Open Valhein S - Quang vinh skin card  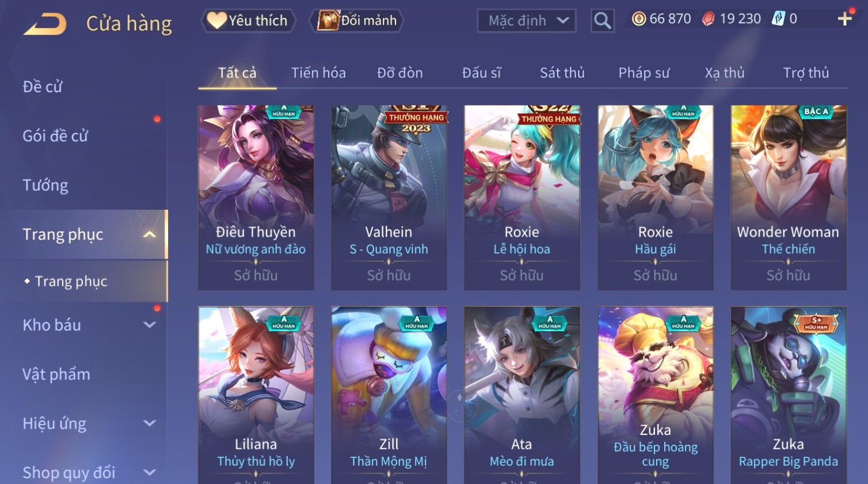click(389, 198)
